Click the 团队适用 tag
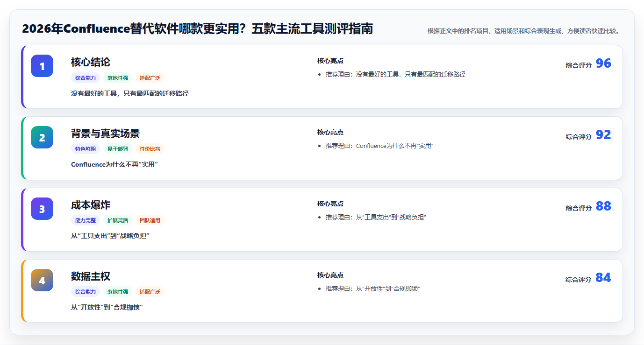This screenshot has height=345, width=644. [x=150, y=220]
